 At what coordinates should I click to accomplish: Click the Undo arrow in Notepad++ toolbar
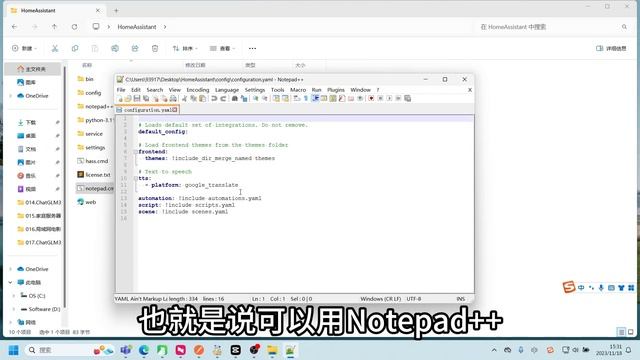[x=214, y=98]
